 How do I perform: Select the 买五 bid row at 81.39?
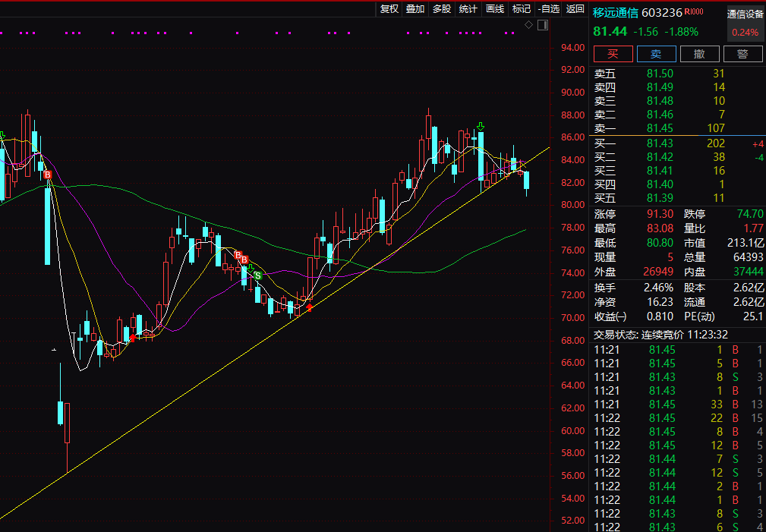677,198
